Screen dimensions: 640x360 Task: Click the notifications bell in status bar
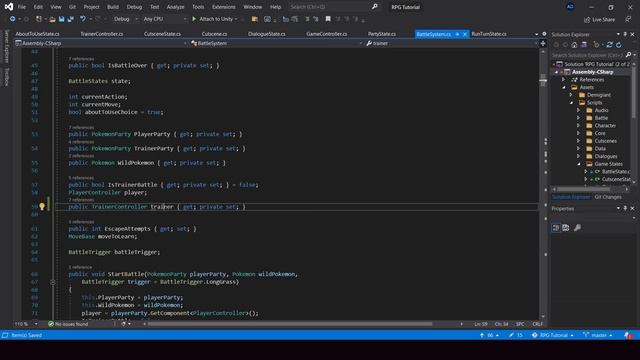click(x=628, y=335)
